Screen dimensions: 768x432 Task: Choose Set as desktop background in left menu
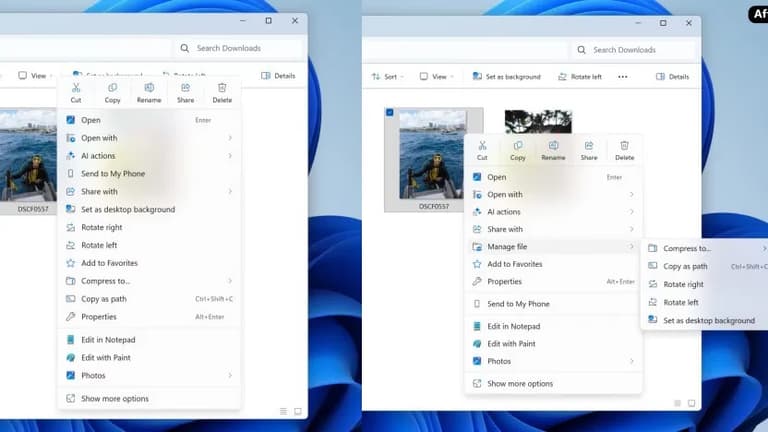(149, 210)
